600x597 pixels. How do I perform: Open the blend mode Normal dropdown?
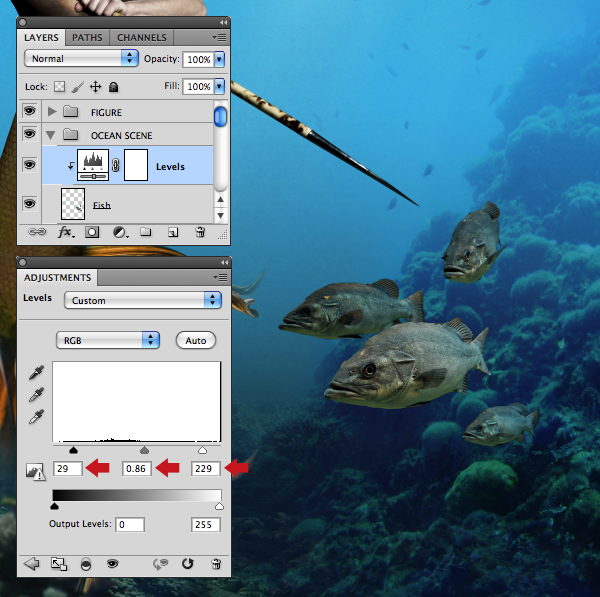click(x=81, y=59)
